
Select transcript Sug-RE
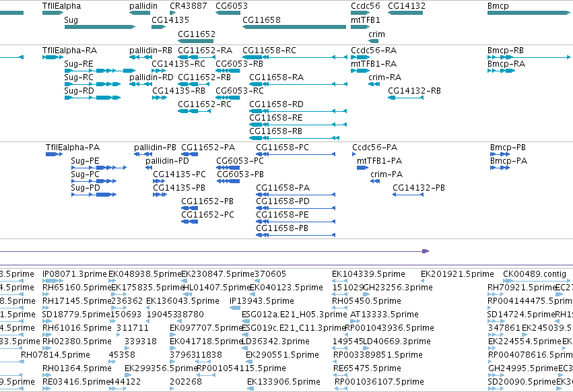100,71
